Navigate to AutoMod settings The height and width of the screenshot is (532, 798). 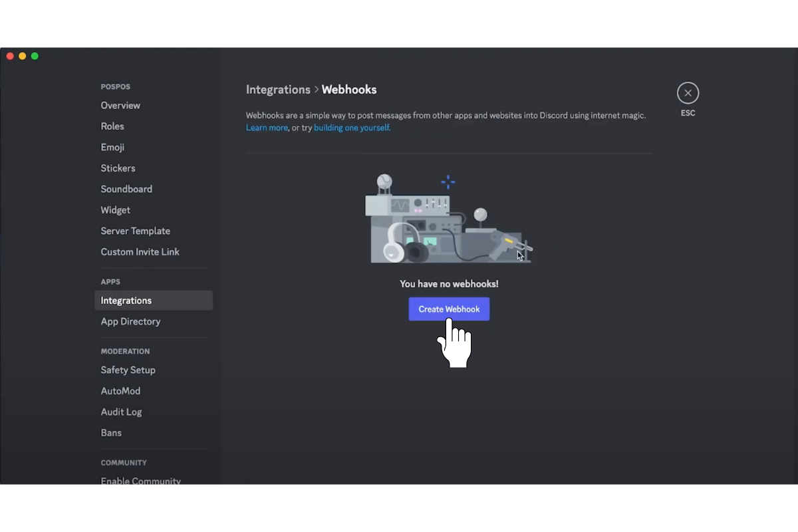coord(120,391)
